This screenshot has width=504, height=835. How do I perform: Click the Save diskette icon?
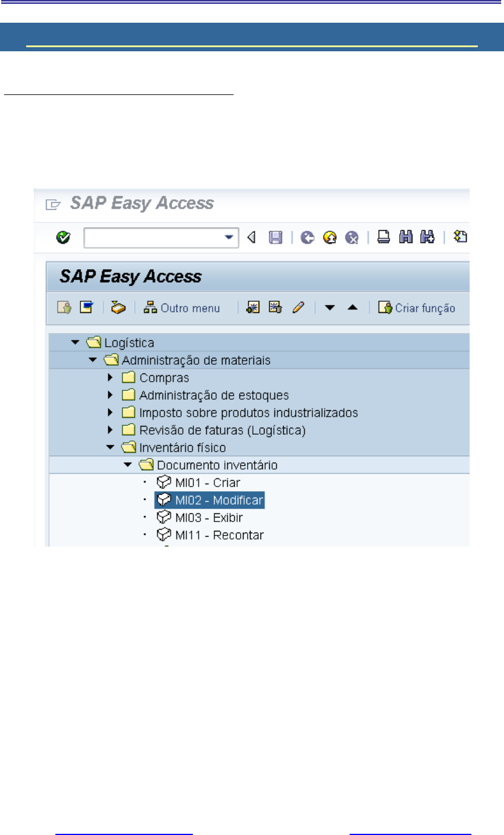click(276, 237)
